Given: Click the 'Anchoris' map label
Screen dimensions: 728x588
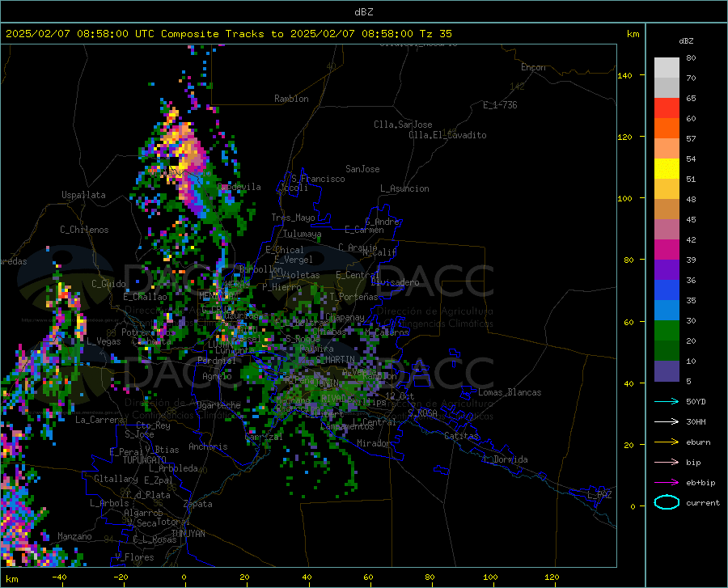Looking at the screenshot, I should pyautogui.click(x=208, y=446).
